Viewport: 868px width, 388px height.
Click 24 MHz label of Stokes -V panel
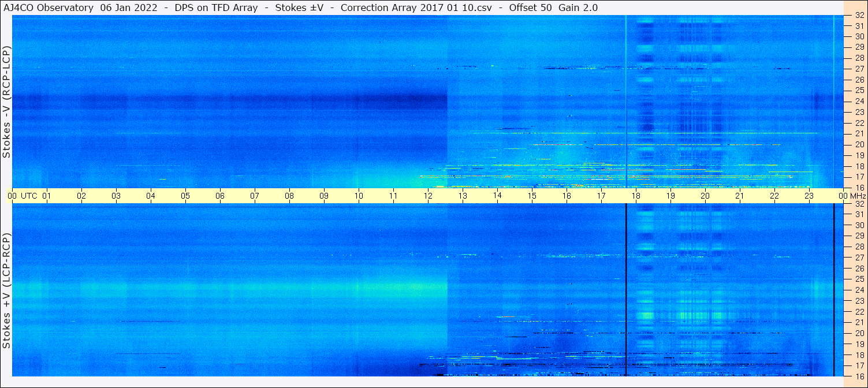point(859,101)
